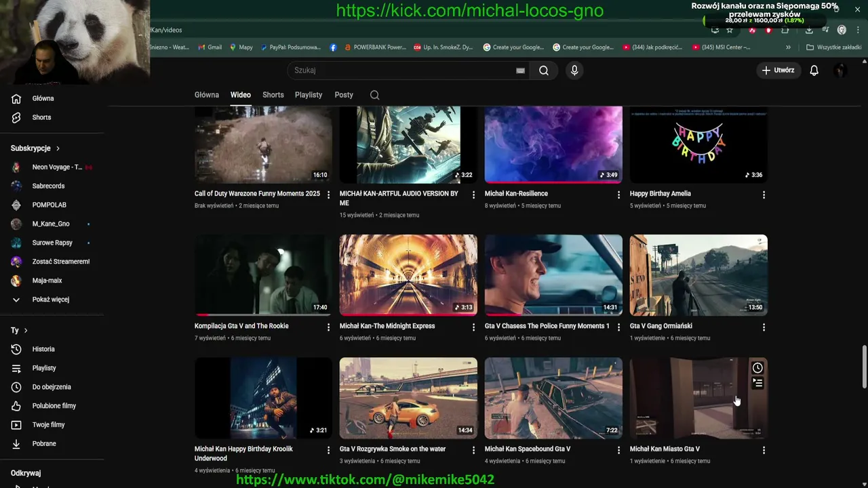Show more bookmarks with the chevron overflow
This screenshot has width=868, height=488.
tap(788, 47)
